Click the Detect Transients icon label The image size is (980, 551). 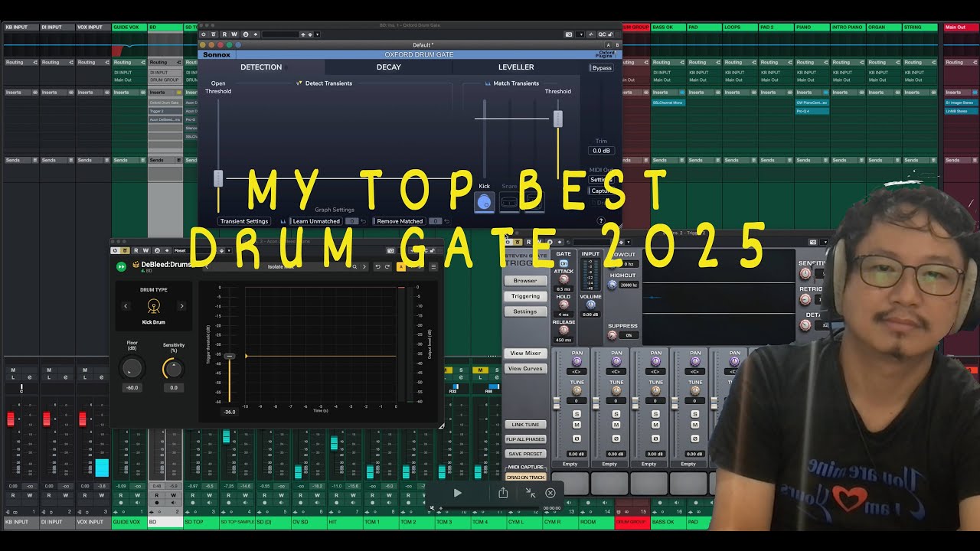(x=299, y=83)
